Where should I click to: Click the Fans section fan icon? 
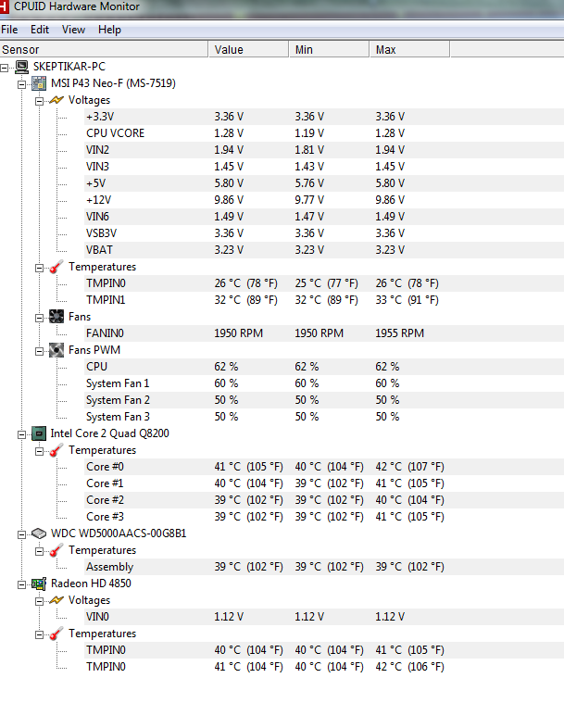[56, 317]
